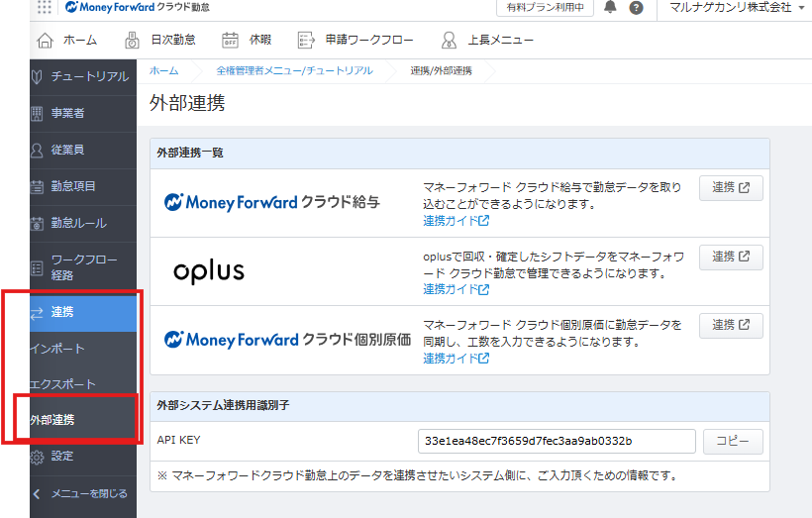
Task: Click 連携 button for oplus
Action: [x=731, y=257]
